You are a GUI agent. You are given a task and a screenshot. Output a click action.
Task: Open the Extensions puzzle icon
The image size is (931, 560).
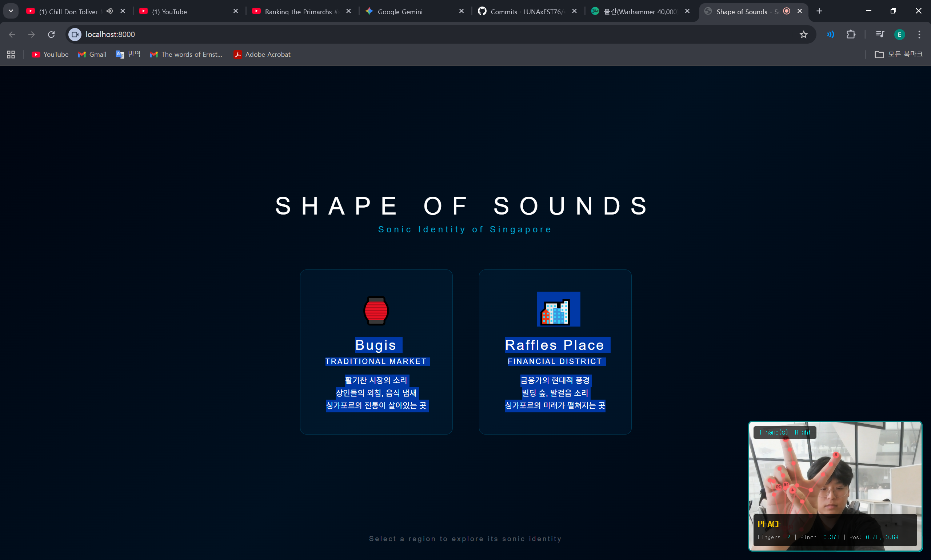click(851, 34)
